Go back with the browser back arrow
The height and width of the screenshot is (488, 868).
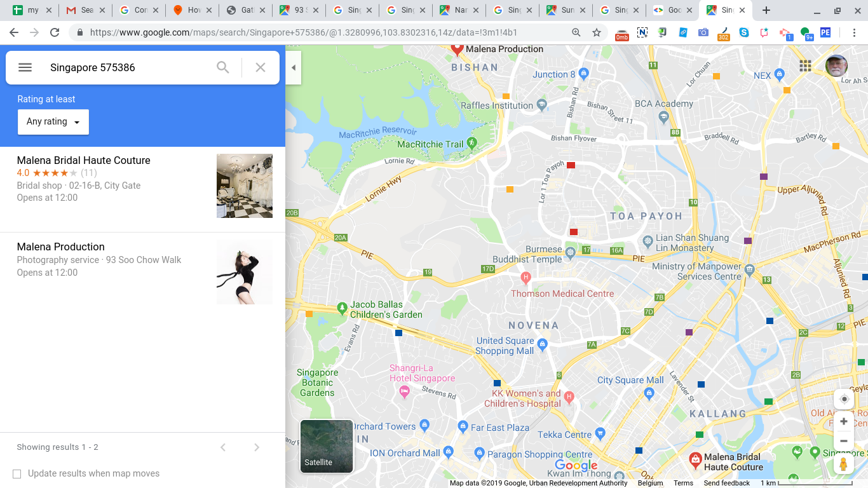coord(14,32)
